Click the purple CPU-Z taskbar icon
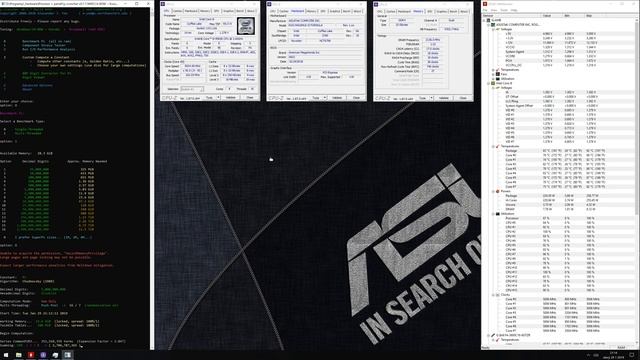This screenshot has height=360, width=640. point(43,355)
